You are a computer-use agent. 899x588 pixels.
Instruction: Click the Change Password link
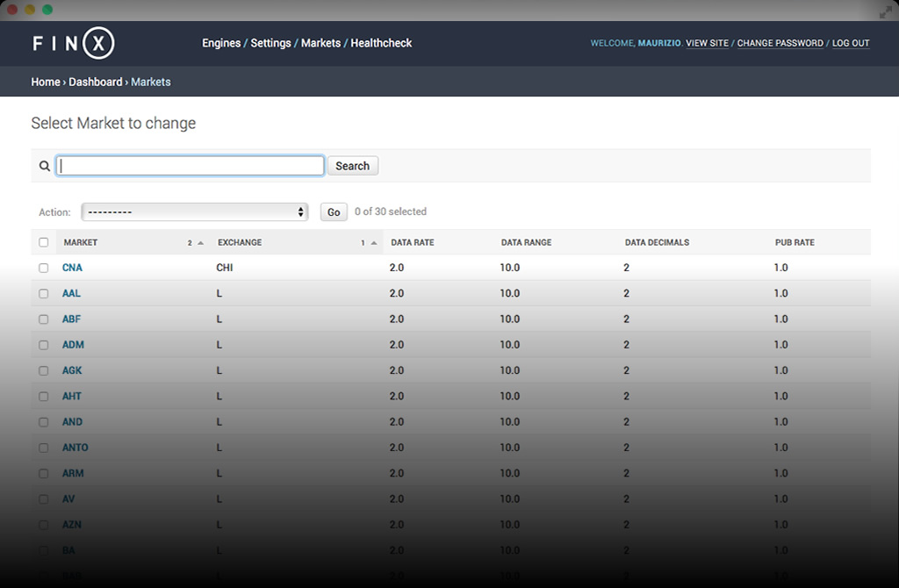point(780,43)
